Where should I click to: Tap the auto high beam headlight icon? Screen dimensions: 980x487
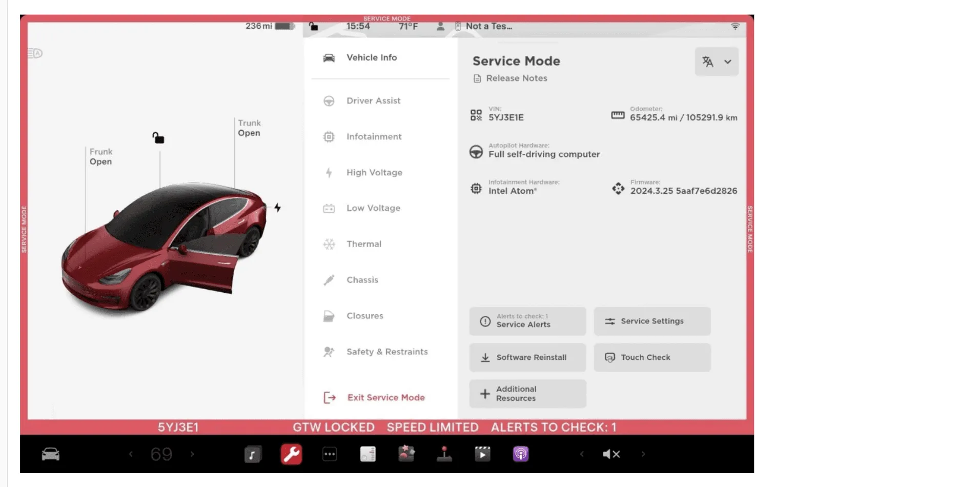35,53
